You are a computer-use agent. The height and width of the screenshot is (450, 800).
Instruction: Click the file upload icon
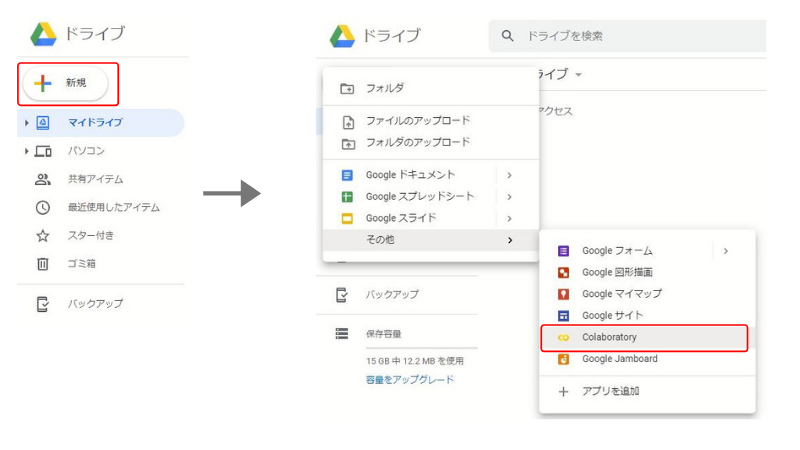tap(348, 122)
